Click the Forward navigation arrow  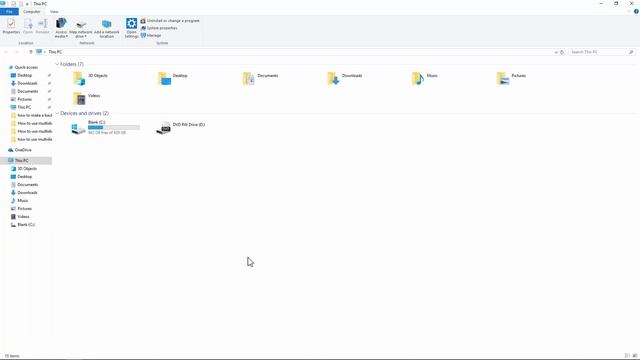pos(17,52)
